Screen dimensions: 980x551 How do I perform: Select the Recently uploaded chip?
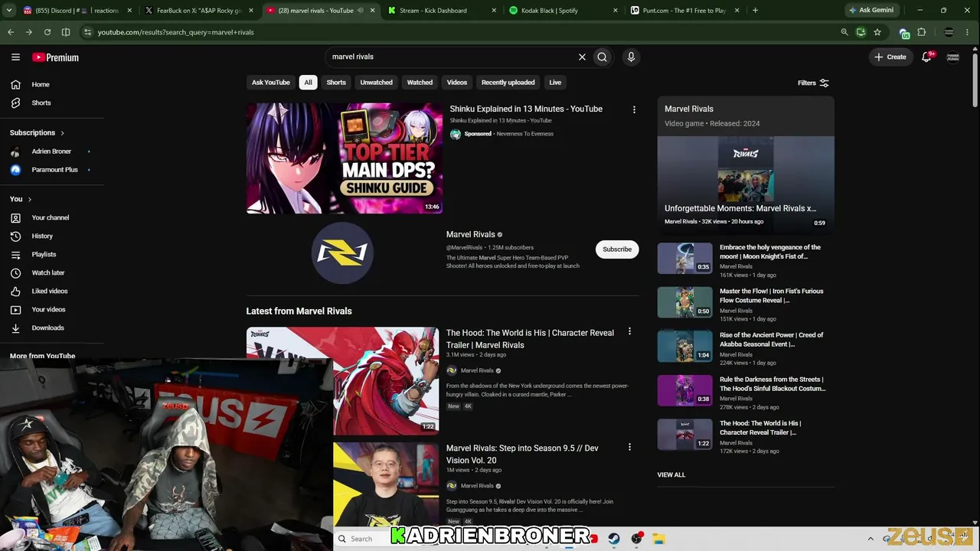coord(508,83)
